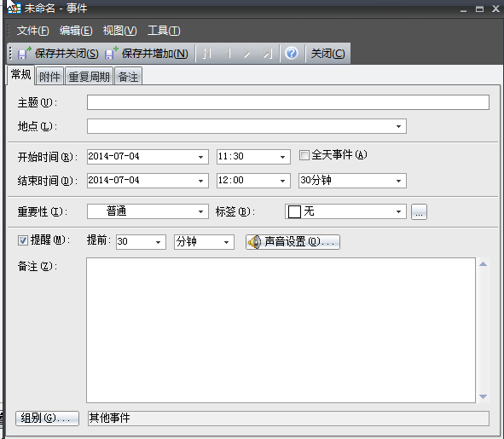This screenshot has height=439, width=504.
Task: Click the white label color swatch
Action: (x=294, y=212)
